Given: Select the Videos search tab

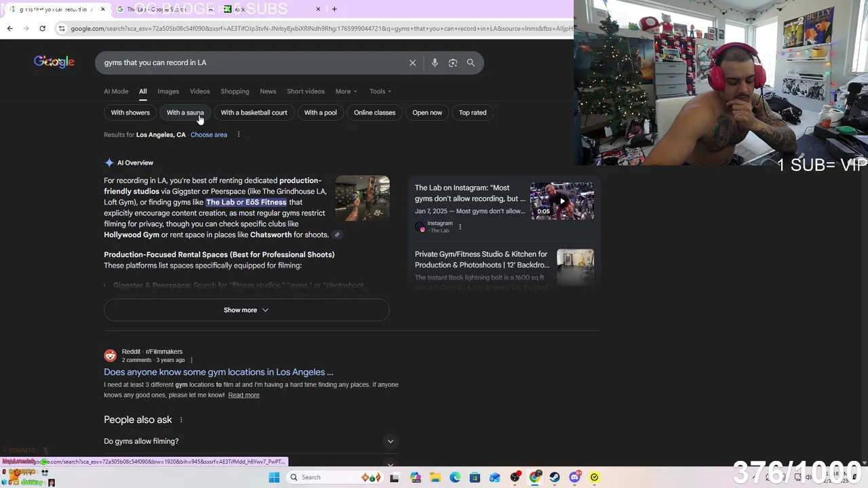Looking at the screenshot, I should point(199,91).
